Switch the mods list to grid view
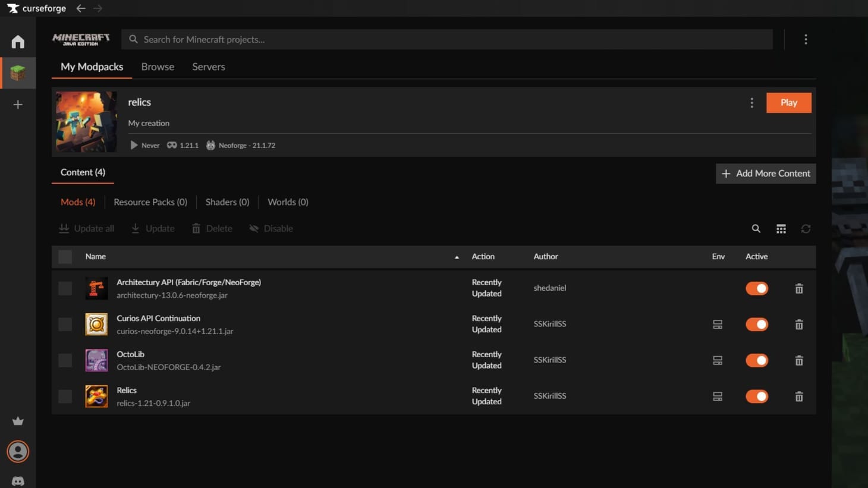The width and height of the screenshot is (868, 488). tap(781, 228)
